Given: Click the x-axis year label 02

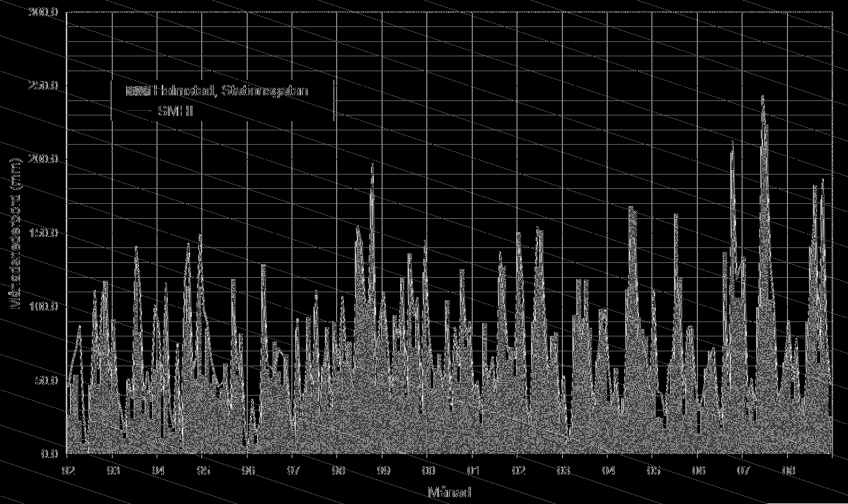Looking at the screenshot, I should click(517, 471).
